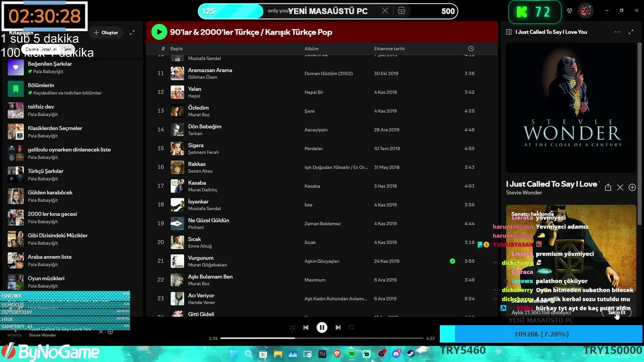644x362 pixels.
Task: Add I Just Called To Say I Love You to library
Action: tap(632, 188)
